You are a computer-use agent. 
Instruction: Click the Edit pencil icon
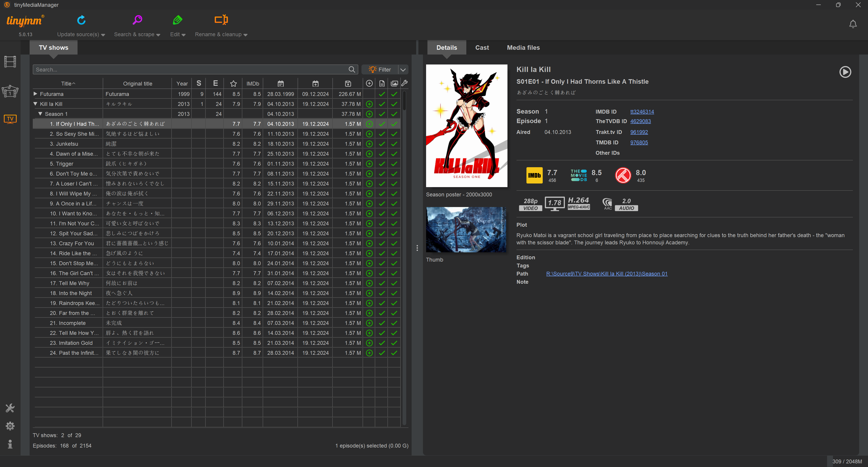click(178, 21)
